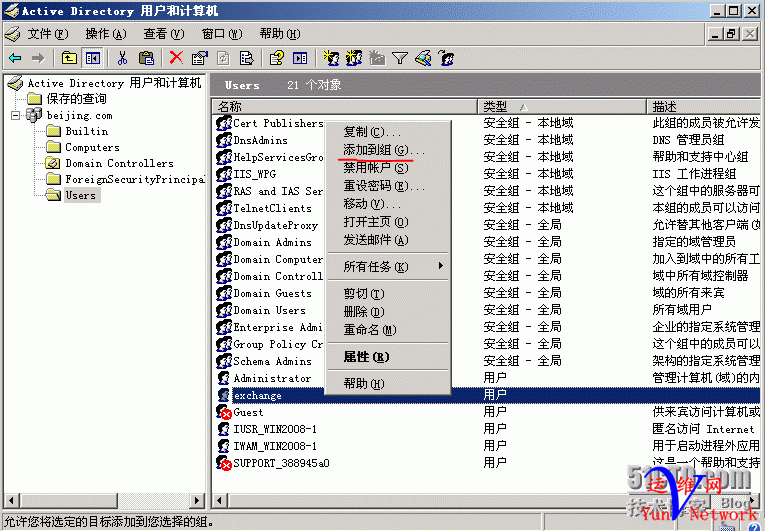Viewport: 765px width, 531px height.
Task: Expand 所有任务(K) submenu
Action: pyautogui.click(x=388, y=266)
